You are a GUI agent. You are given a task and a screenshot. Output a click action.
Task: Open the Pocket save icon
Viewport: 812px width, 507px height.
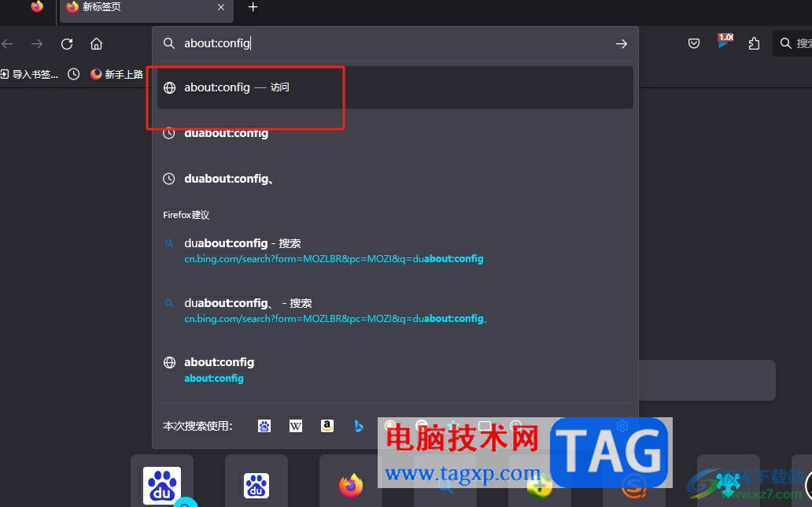pos(694,44)
